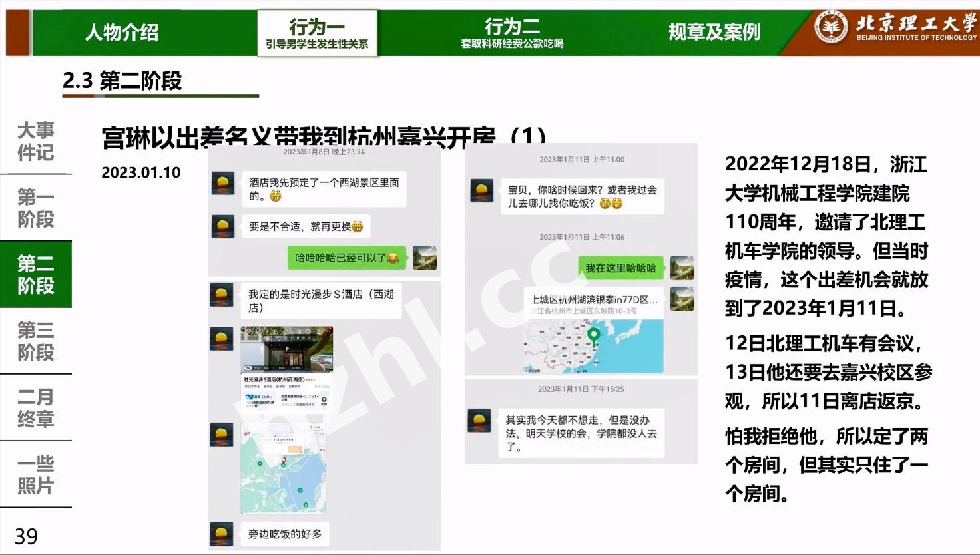
Task: Click the message bubble '旁边吃饭的好多'
Action: pos(285,534)
